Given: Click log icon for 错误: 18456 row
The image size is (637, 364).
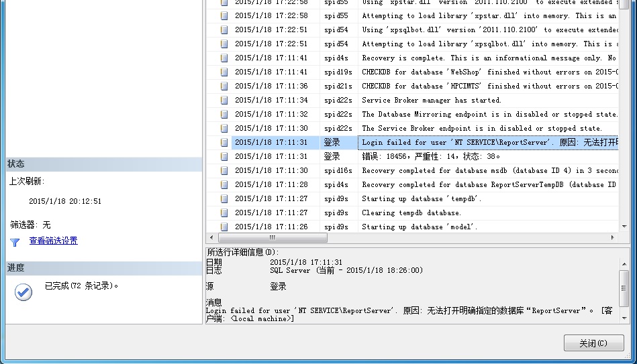Looking at the screenshot, I should [x=224, y=157].
